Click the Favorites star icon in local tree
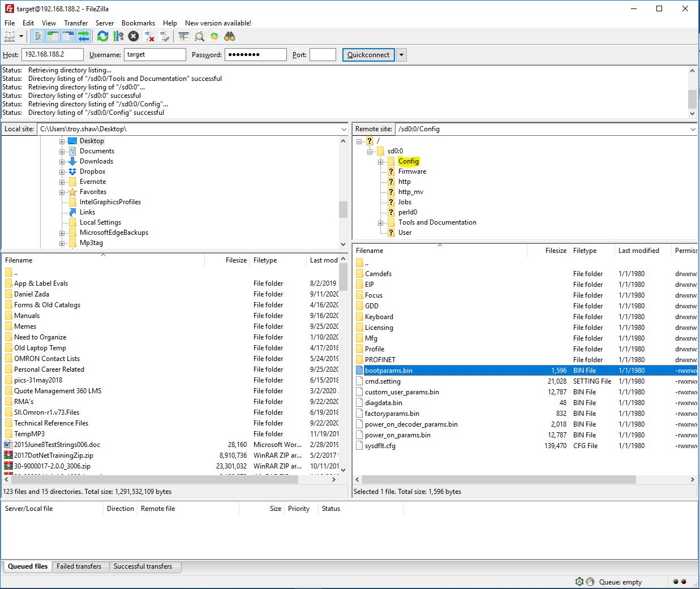 72,192
